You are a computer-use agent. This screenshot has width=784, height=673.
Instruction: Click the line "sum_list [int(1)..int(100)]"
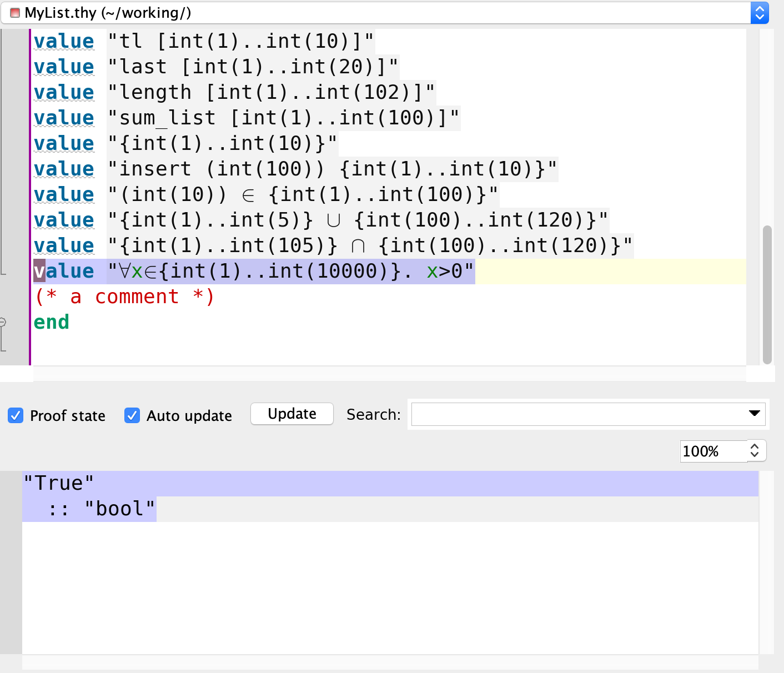(247, 118)
